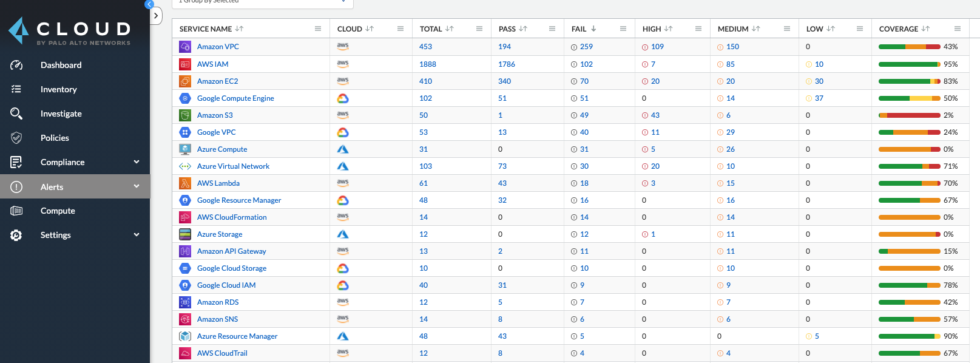Open the SERVICE NAME column menu icon
This screenshot has width=980, height=363.
(318, 29)
